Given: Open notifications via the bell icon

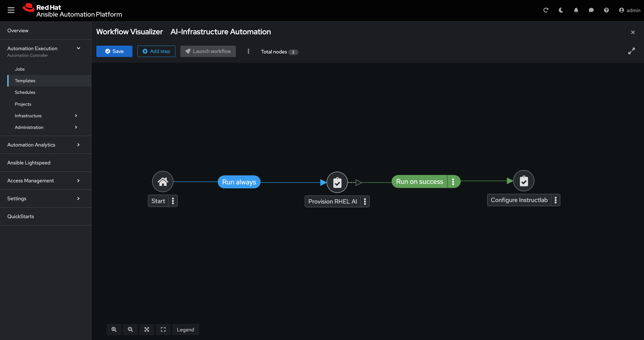Looking at the screenshot, I should pos(576,10).
